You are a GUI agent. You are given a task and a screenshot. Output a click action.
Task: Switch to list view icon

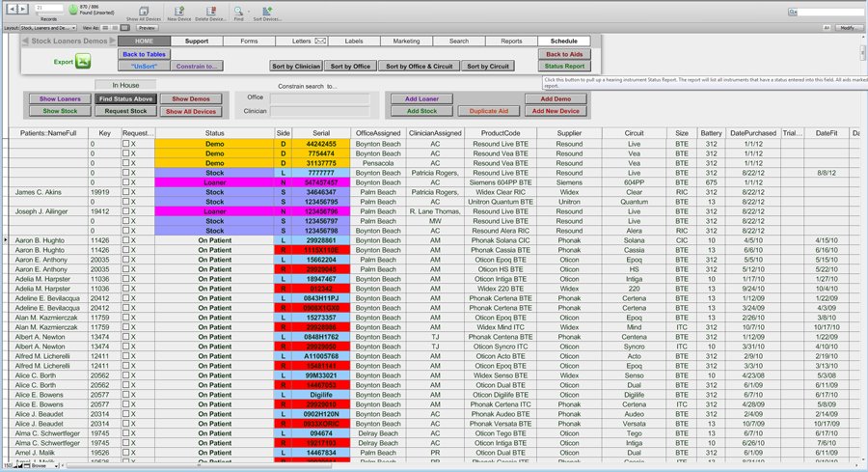(x=115, y=28)
